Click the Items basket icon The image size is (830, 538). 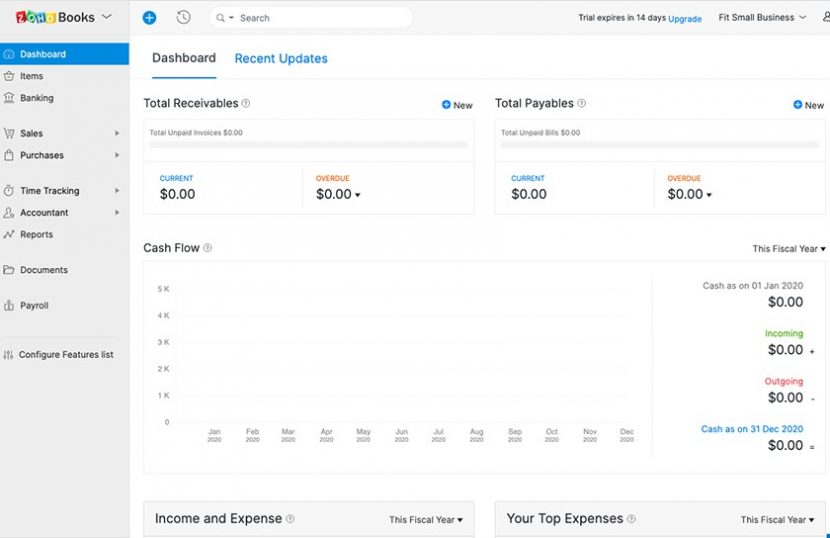coord(9,76)
